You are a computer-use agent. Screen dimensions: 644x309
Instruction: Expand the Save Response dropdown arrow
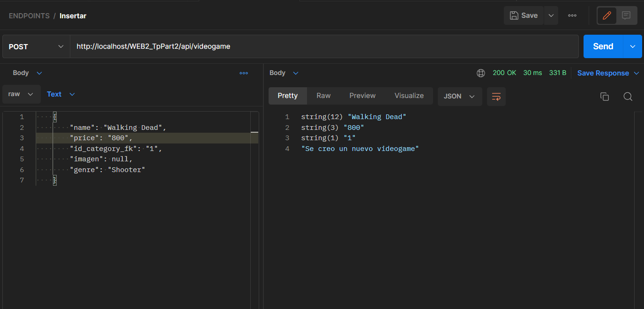point(637,73)
